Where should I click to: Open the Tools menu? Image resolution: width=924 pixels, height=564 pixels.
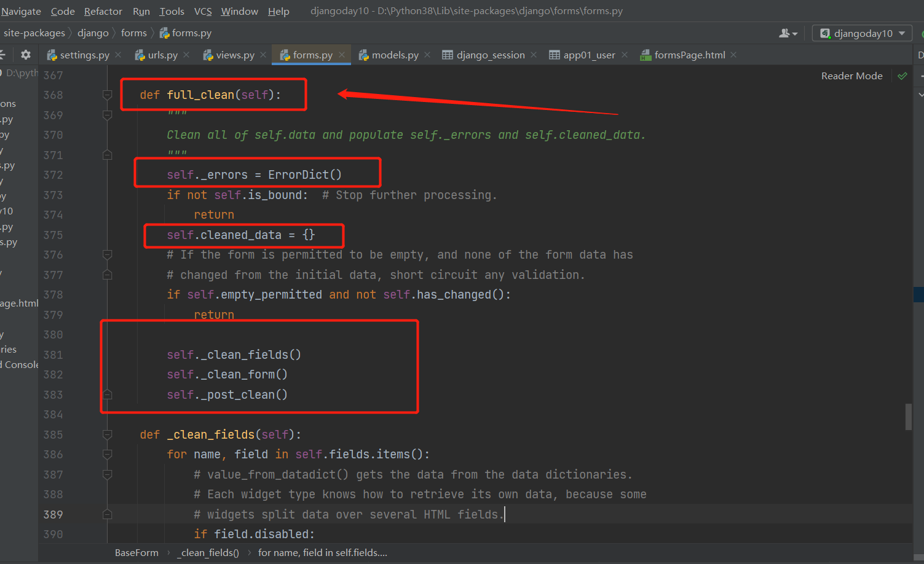pos(172,11)
